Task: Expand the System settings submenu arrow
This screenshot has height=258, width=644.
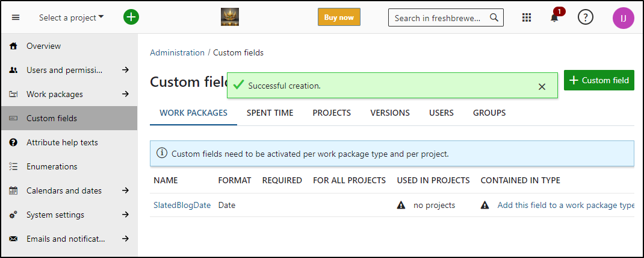Action: click(x=126, y=215)
